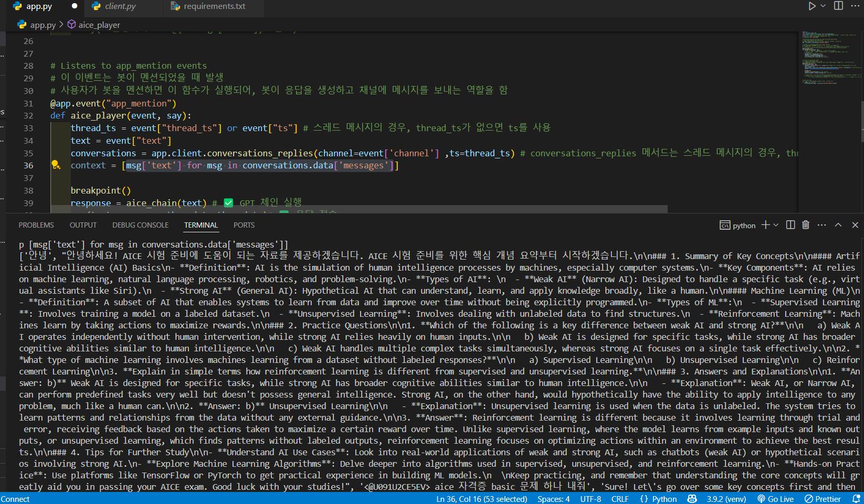Maximize panel size with chevron up
864x504 pixels.
tap(838, 225)
